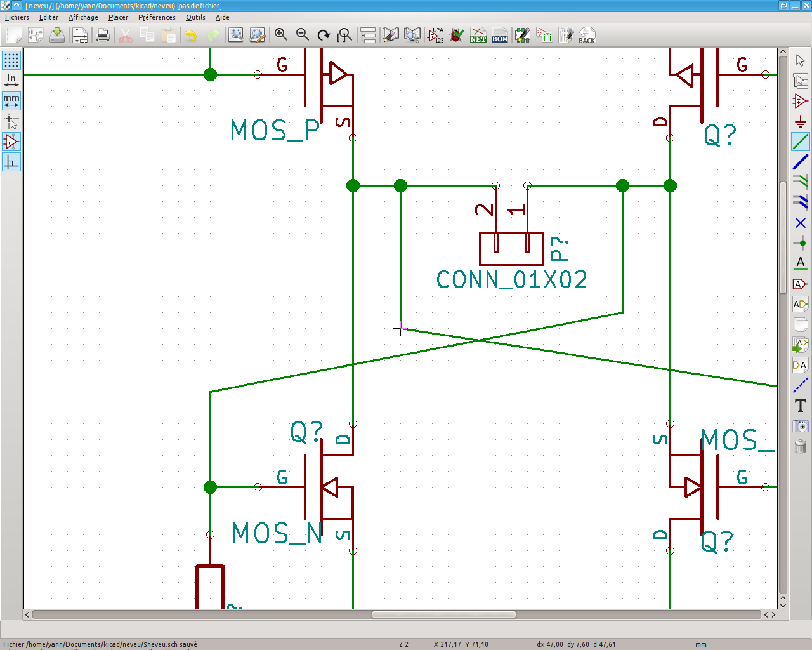Toggle grid display visibility
Screen dimensions: 812x650
tap(11, 60)
